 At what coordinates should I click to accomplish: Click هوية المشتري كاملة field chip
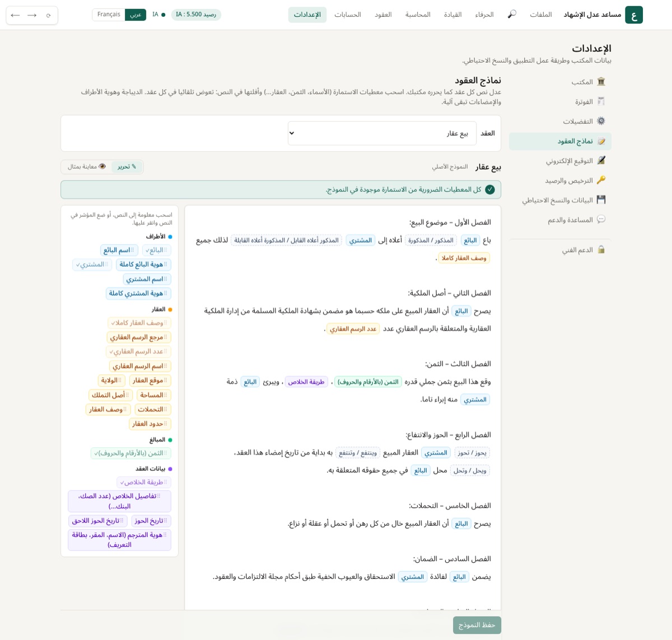pos(138,293)
